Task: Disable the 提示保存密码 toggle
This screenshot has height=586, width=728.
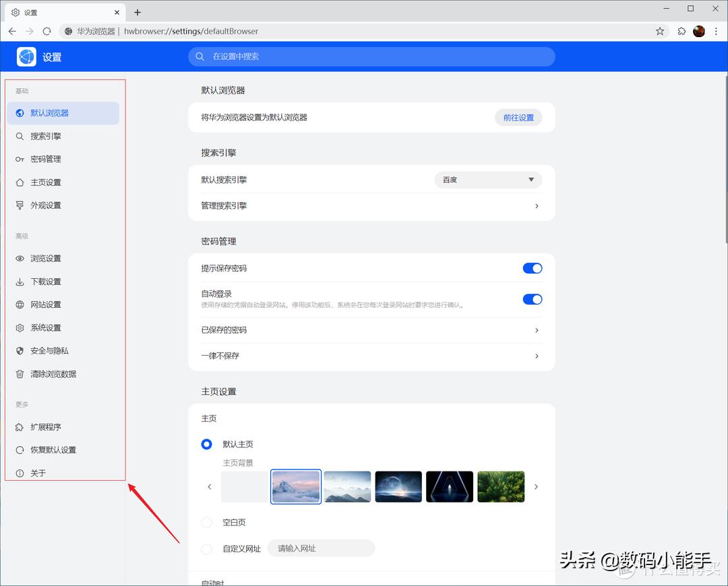Action: (x=532, y=267)
